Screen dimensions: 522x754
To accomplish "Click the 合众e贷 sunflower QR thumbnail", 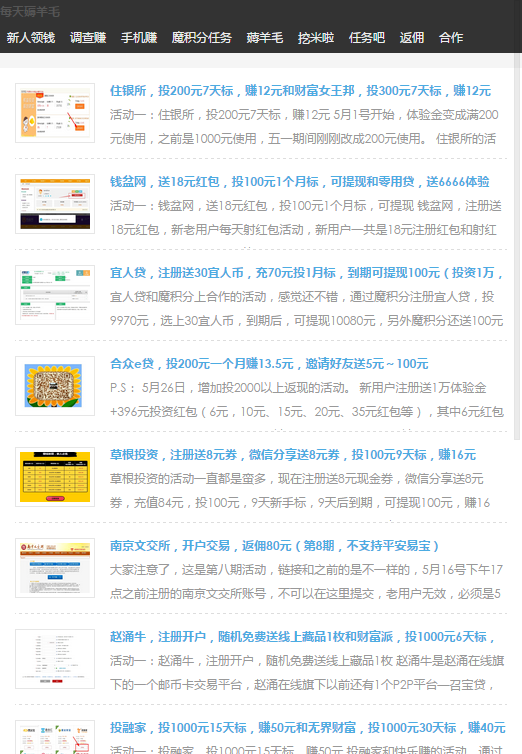I will (55, 386).
